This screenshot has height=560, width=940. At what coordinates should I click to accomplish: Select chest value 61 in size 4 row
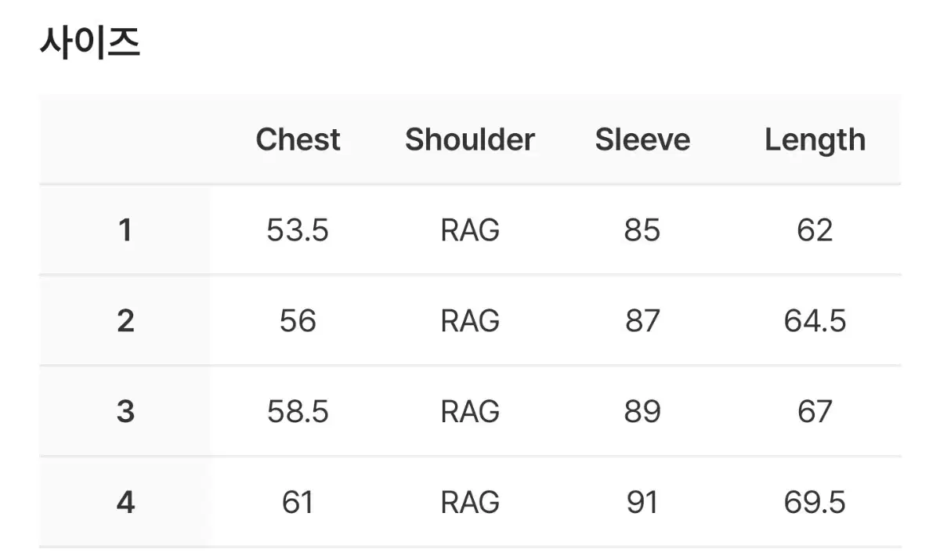[298, 502]
